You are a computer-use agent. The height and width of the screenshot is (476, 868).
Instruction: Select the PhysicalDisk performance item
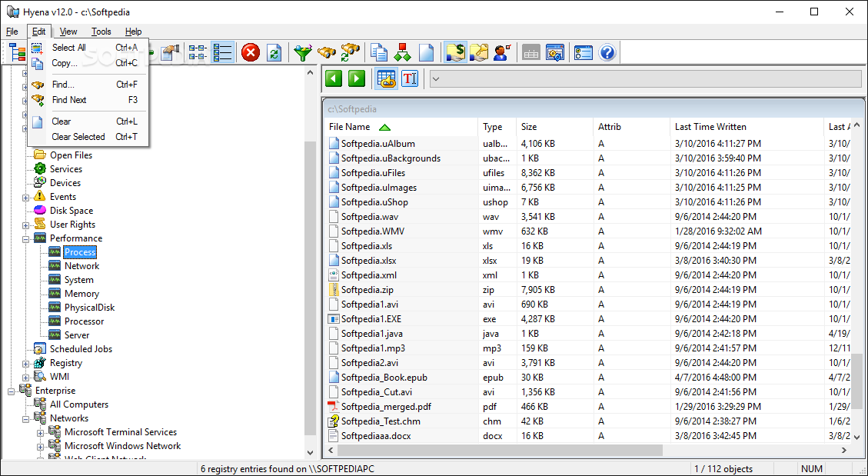tap(90, 308)
